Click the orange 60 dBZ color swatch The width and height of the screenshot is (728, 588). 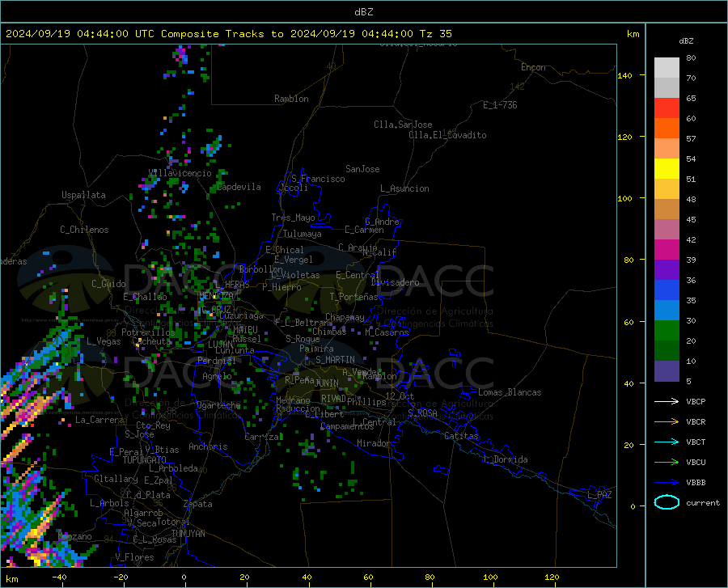(667, 129)
